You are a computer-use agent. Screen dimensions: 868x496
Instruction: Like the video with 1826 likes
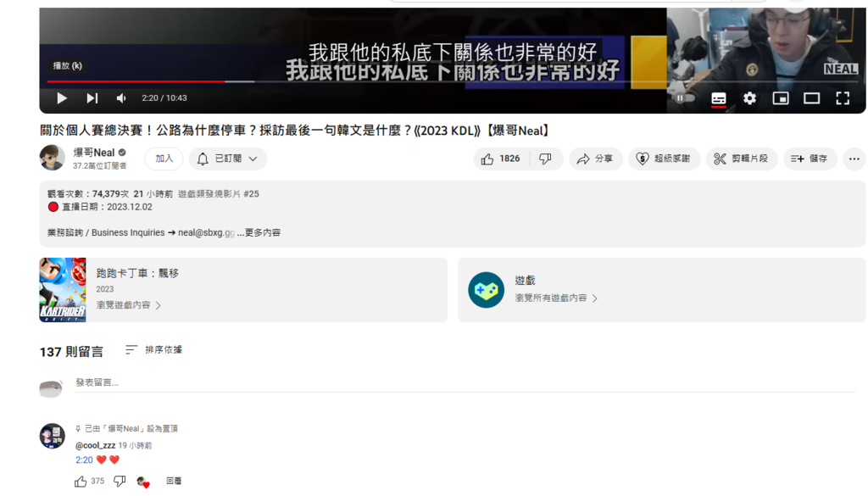502,159
